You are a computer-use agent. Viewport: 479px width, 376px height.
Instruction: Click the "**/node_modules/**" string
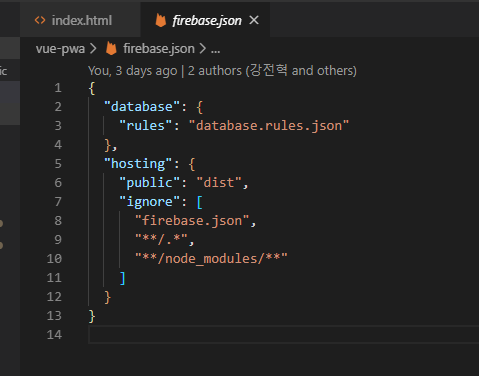tap(211, 259)
